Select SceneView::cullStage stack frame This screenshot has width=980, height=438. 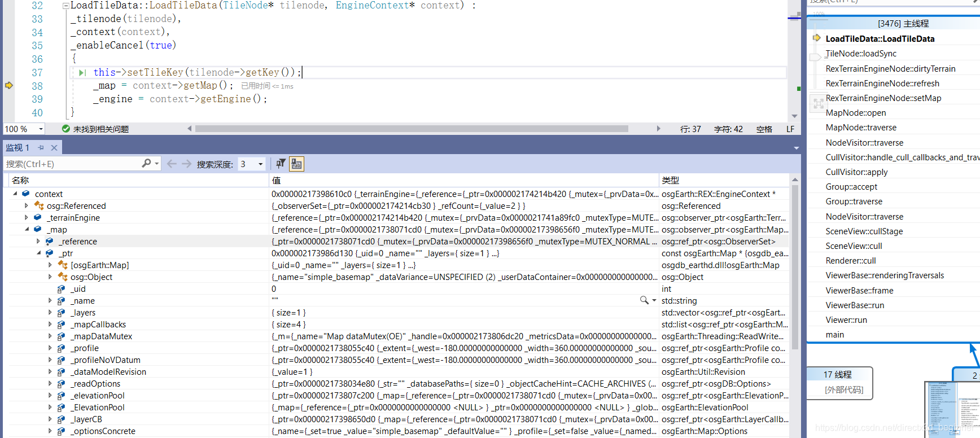point(864,231)
